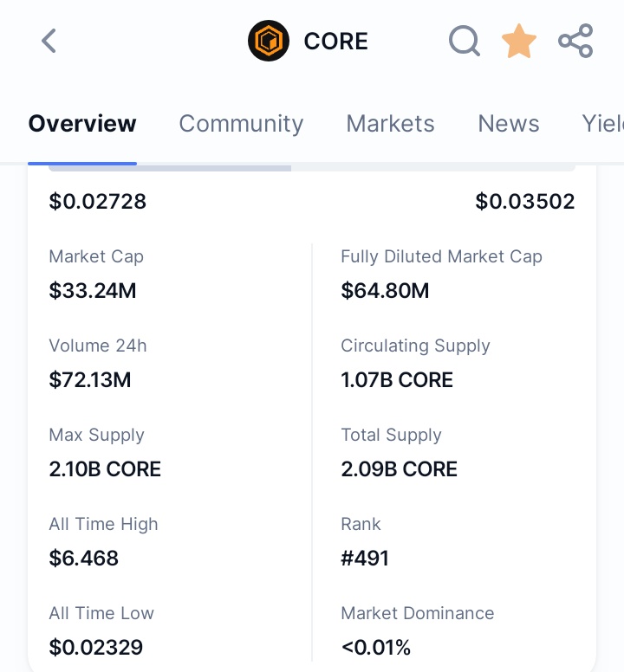
Task: Tap the Circulating Supply label
Action: coord(415,346)
